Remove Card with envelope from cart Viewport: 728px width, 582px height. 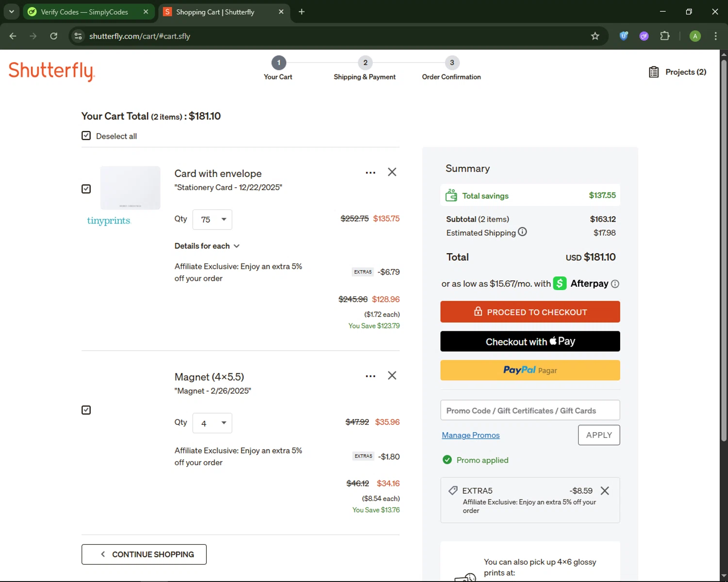392,172
